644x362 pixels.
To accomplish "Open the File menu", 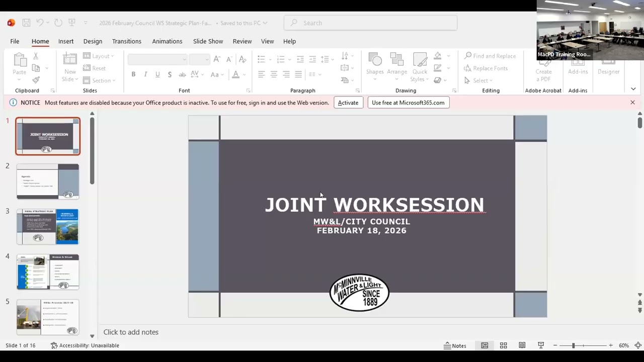I will (x=15, y=41).
